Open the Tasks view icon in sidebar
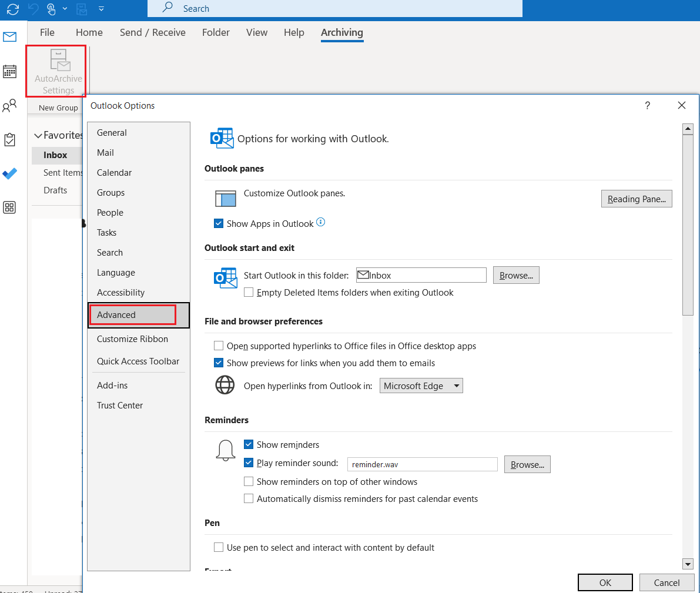 (9, 139)
